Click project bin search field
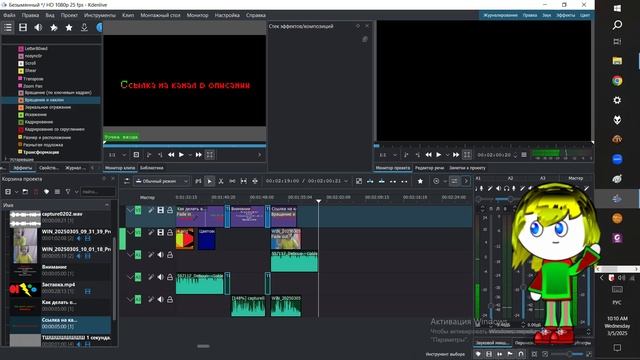 98,191
